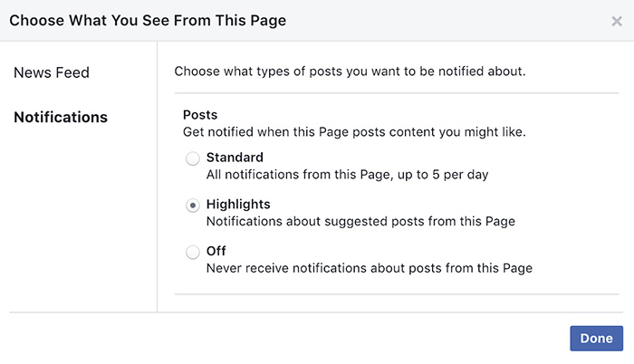634x364 pixels.
Task: Click 'Never receive notifications about posts' description
Action: 369,267
